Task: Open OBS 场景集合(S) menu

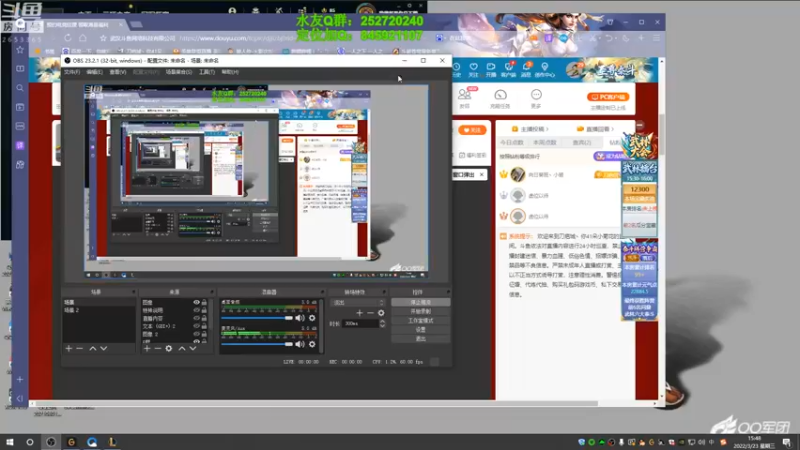Action: [x=179, y=72]
